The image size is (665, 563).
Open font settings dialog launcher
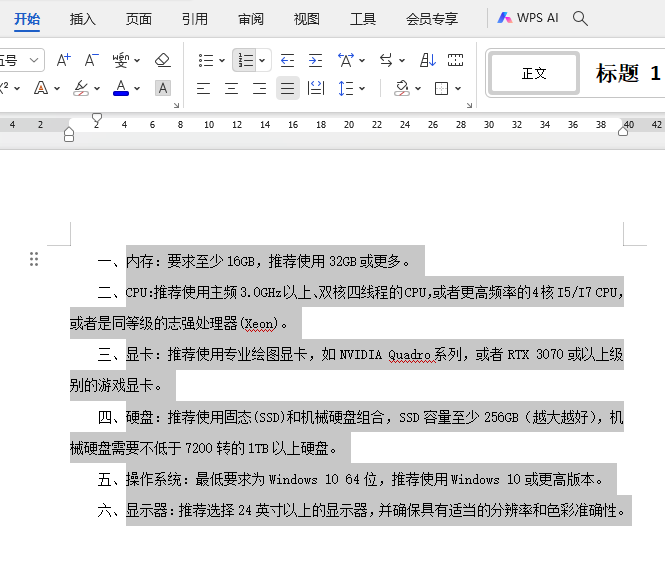pos(176,105)
